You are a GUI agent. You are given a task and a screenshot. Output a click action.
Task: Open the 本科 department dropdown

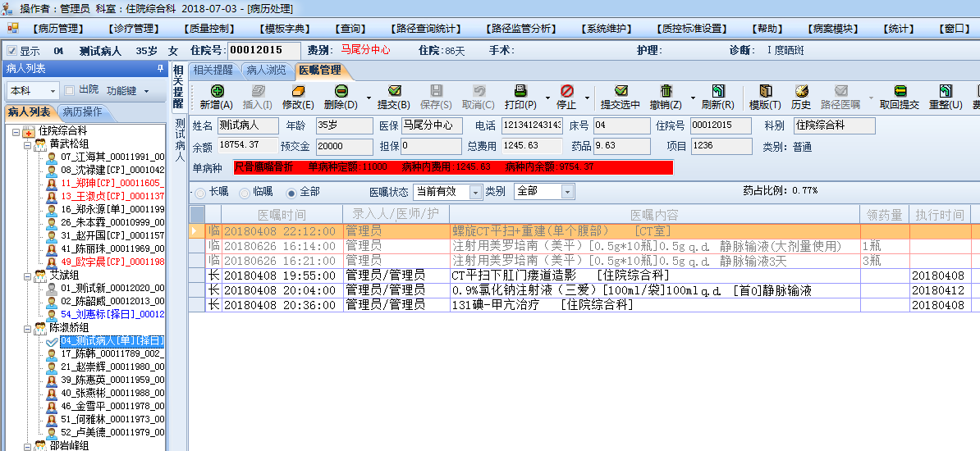click(x=53, y=90)
